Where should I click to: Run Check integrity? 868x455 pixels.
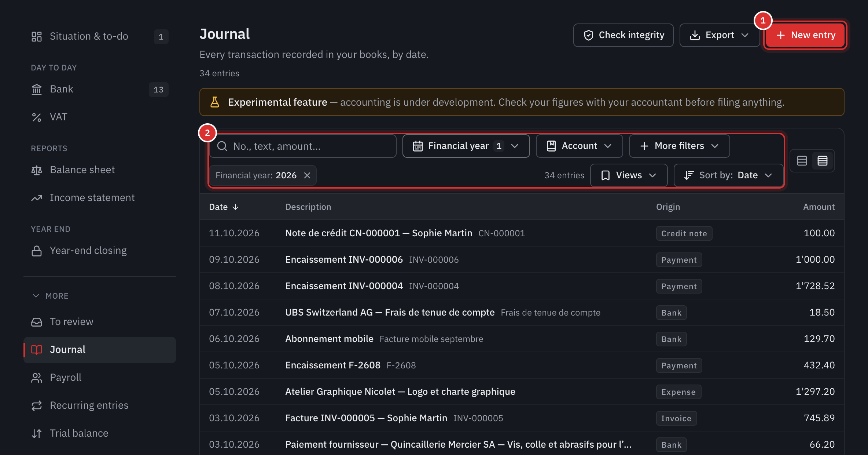click(623, 35)
